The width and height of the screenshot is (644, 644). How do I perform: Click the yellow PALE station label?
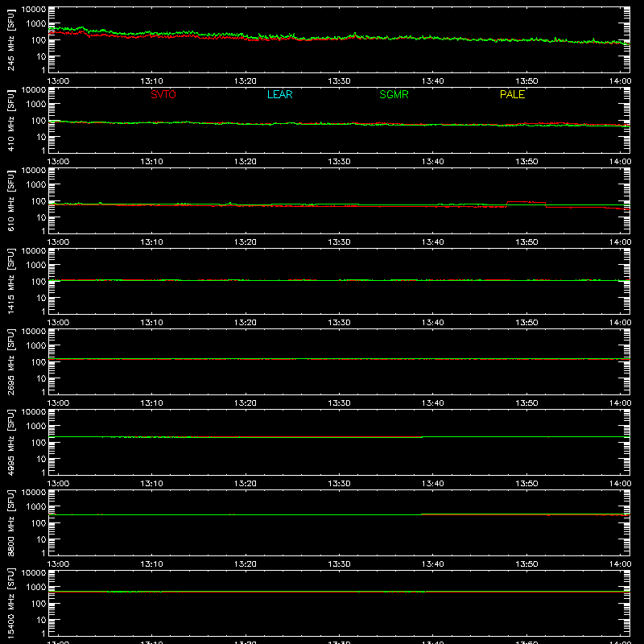512,94
